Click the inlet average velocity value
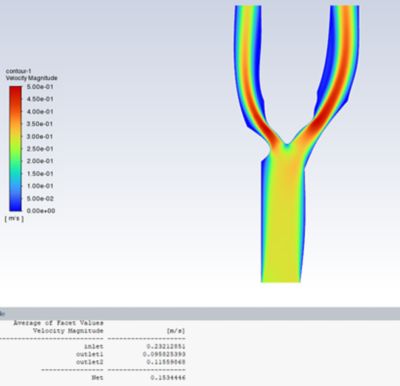 166,347
